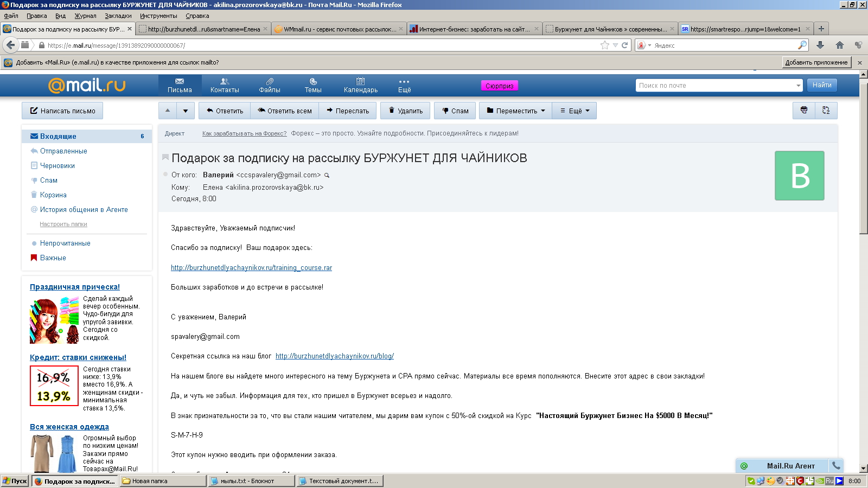
Task: Expand the Ещё menu in header
Action: pos(404,85)
